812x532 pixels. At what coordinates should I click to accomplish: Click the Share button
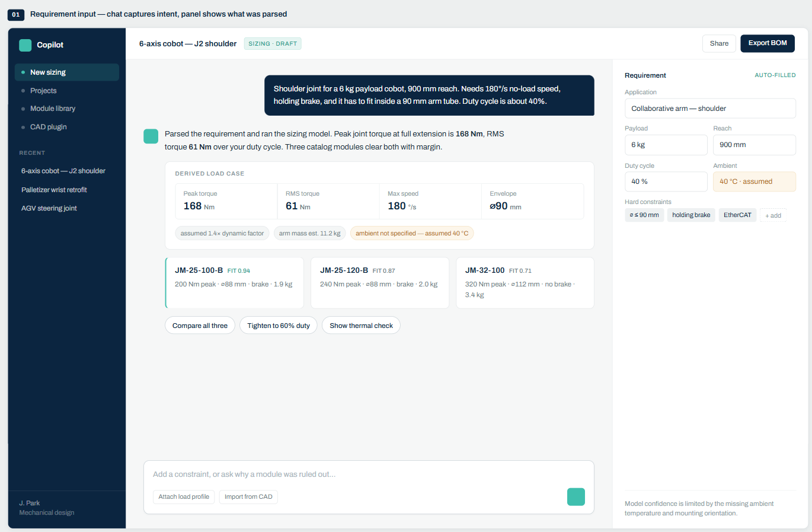point(719,43)
